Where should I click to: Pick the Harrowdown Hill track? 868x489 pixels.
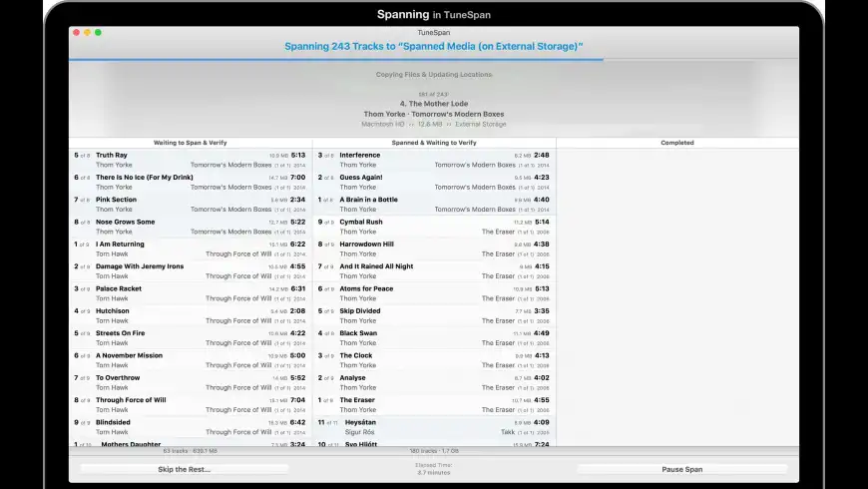(x=434, y=248)
